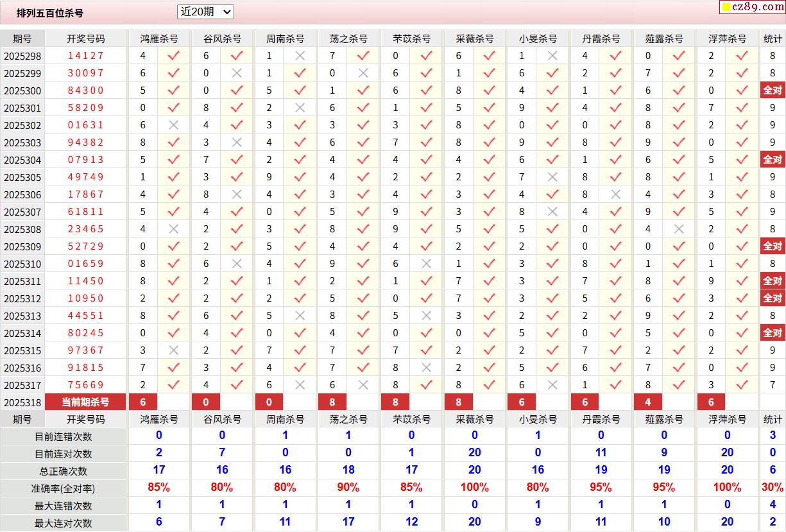The image size is (786, 532).
Task: Click the 全对 badge in row 2025311
Action: 773,281
